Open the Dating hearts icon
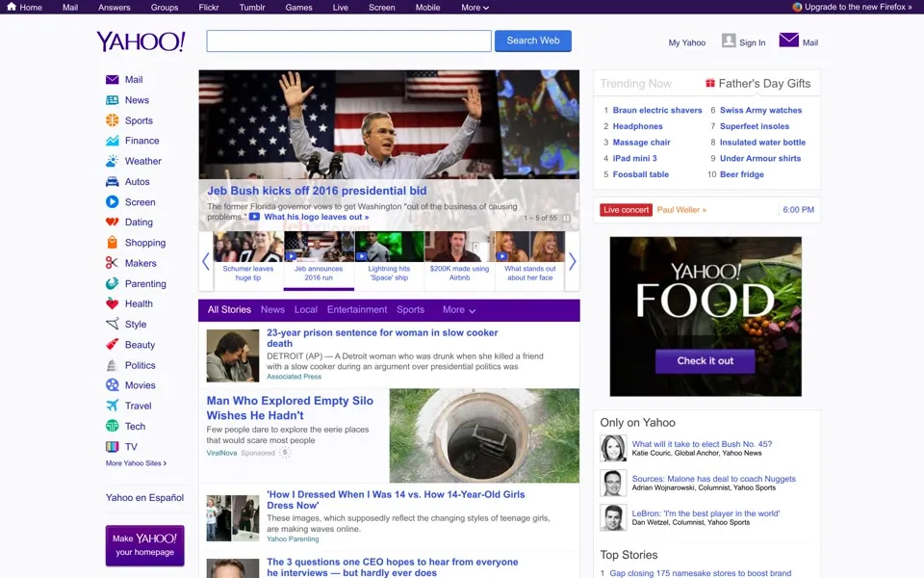This screenshot has height=578, width=924. (x=112, y=223)
